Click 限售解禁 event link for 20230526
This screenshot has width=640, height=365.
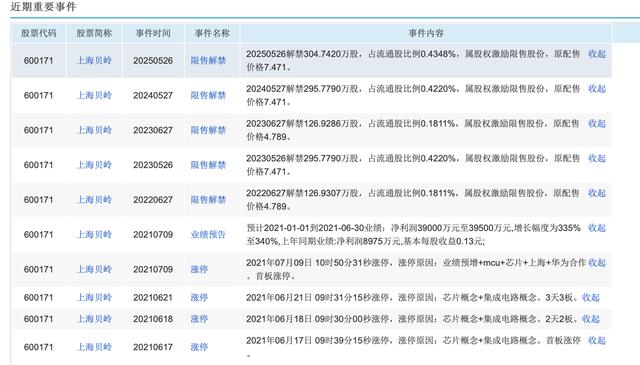coord(208,165)
